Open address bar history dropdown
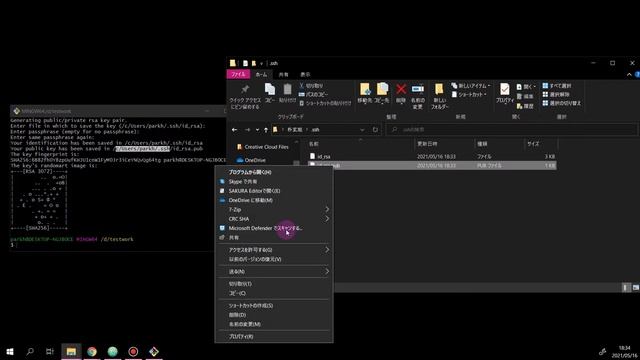Image resolution: width=640 pixels, height=360 pixels. tap(362, 130)
